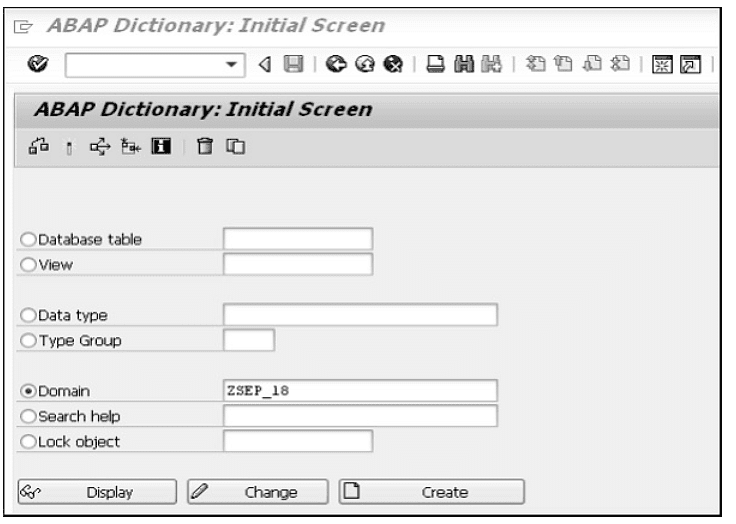Click the Previous Page icon
The width and height of the screenshot is (736, 524).
[x=563, y=63]
